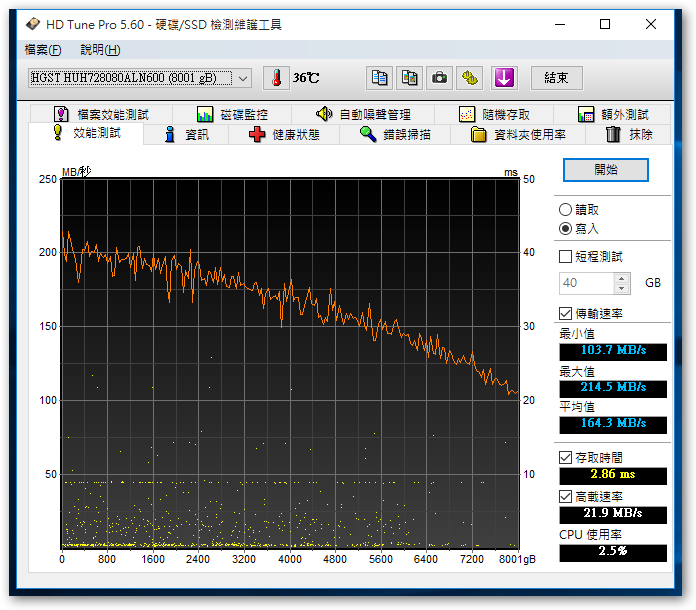Open the 磁碟監控 tab
The height and width of the screenshot is (610, 696).
[x=232, y=115]
